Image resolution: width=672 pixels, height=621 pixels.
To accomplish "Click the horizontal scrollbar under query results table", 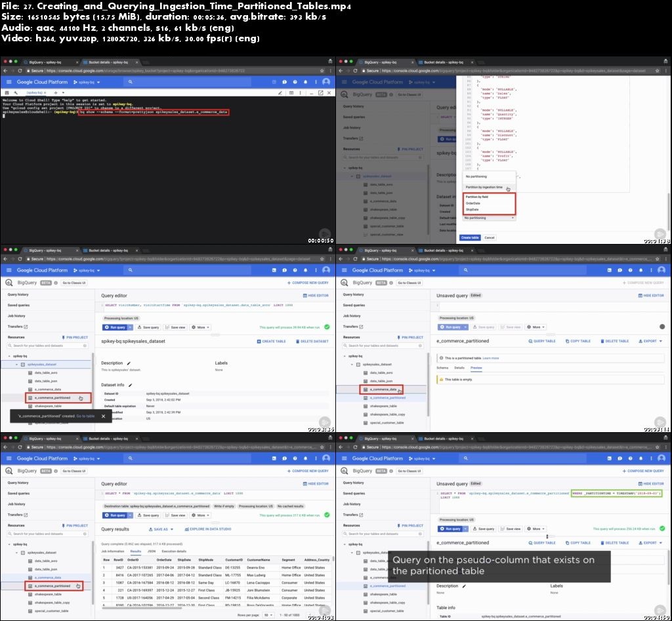I will point(142,608).
